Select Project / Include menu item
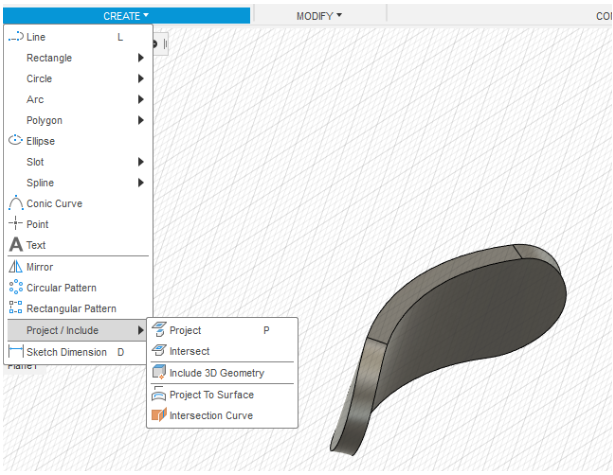613x475 pixels. pyautogui.click(x=77, y=330)
